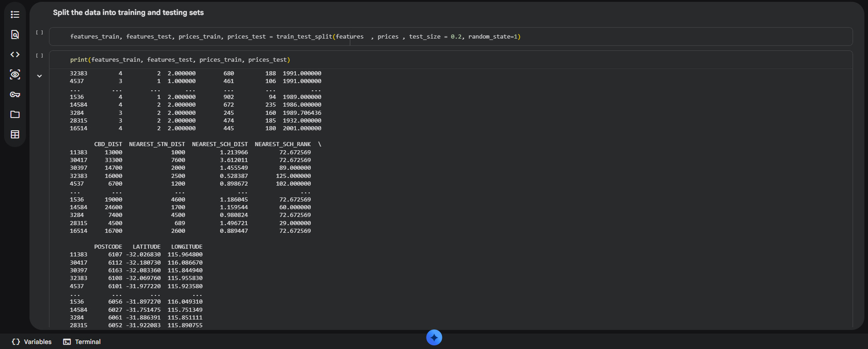
Task: Click inside the train_test_split code editor
Action: coord(635,37)
